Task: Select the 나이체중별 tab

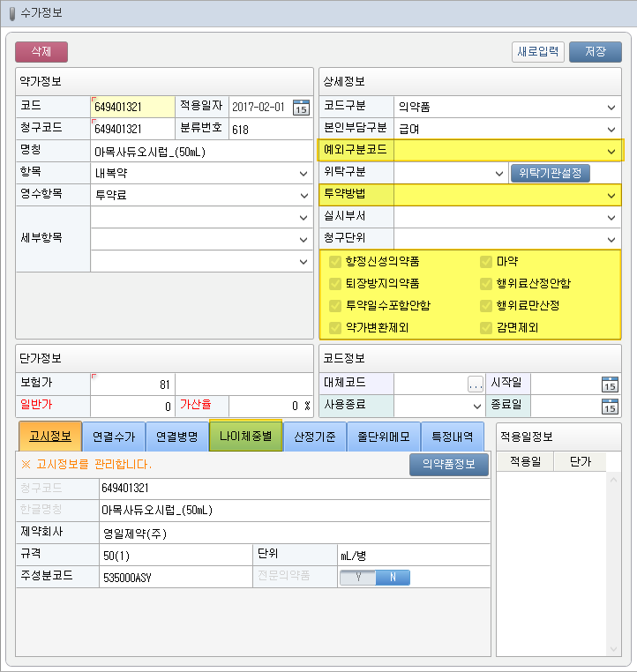Action: pyautogui.click(x=245, y=437)
